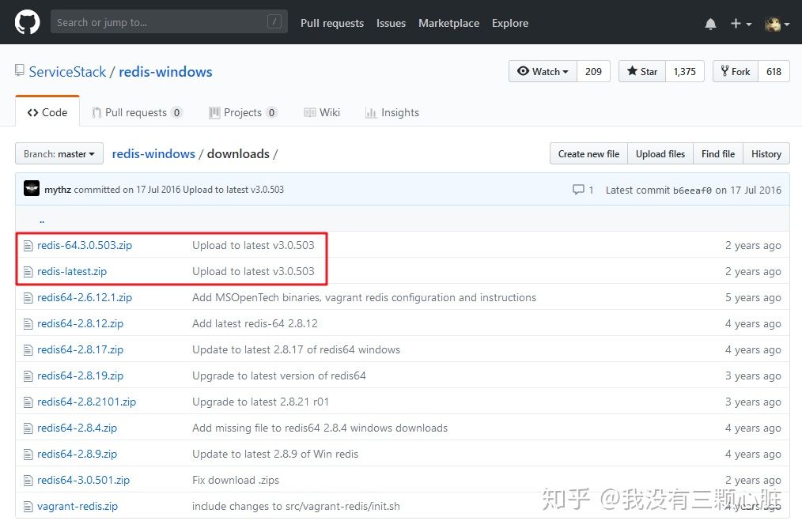Open commit 'Fix download .zips' message
Image resolution: width=802 pixels, height=532 pixels.
[x=235, y=480]
